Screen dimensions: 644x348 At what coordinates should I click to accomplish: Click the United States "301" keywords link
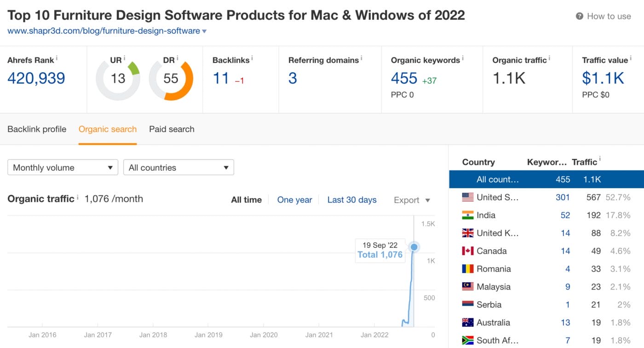(563, 197)
